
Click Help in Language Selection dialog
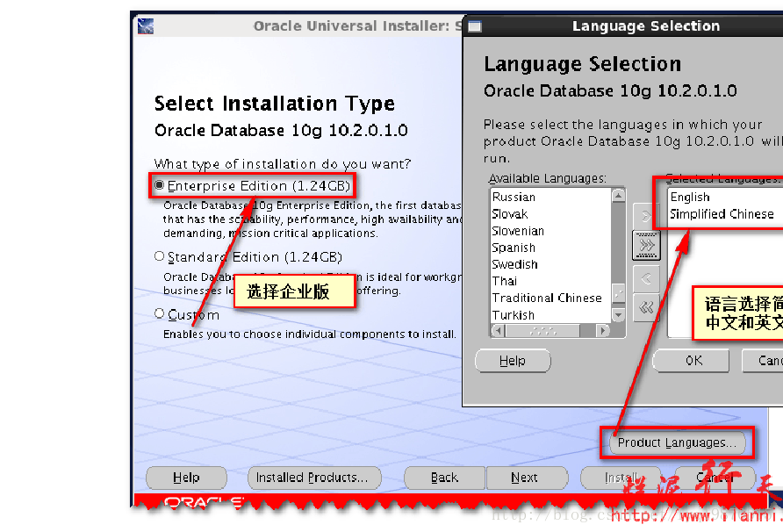point(513,361)
